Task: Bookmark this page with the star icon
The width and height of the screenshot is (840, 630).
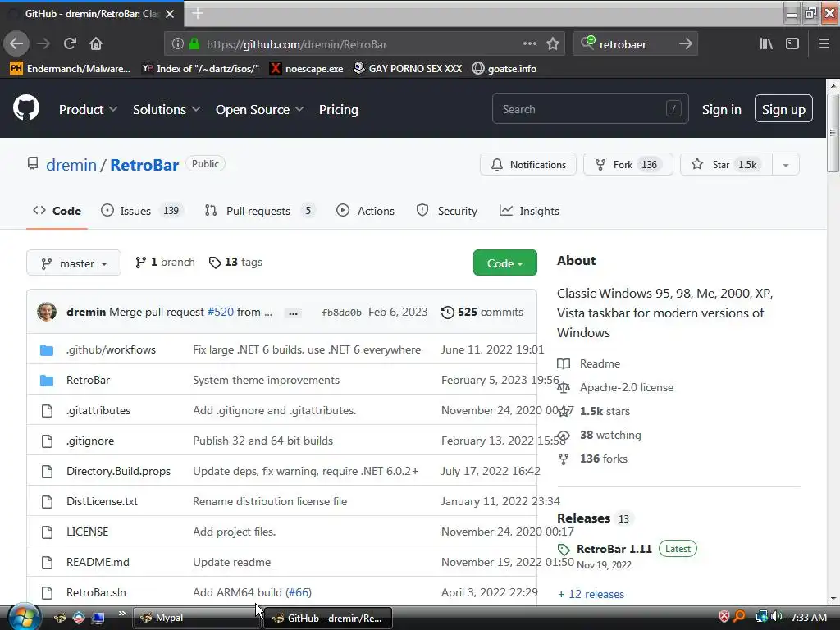Action: [553, 44]
